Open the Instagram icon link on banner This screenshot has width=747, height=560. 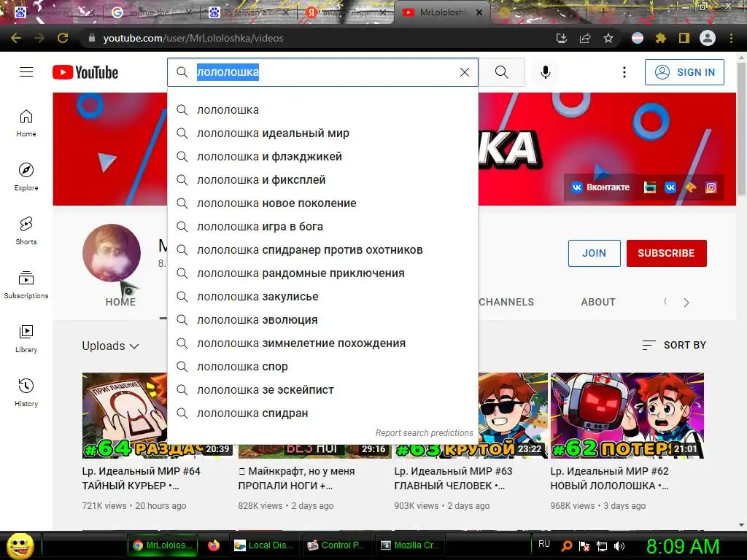coord(711,187)
